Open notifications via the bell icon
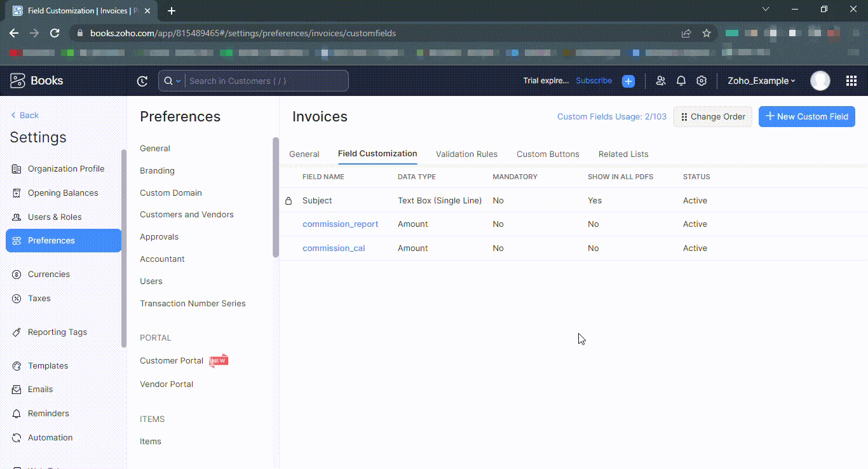868x469 pixels. coord(681,81)
